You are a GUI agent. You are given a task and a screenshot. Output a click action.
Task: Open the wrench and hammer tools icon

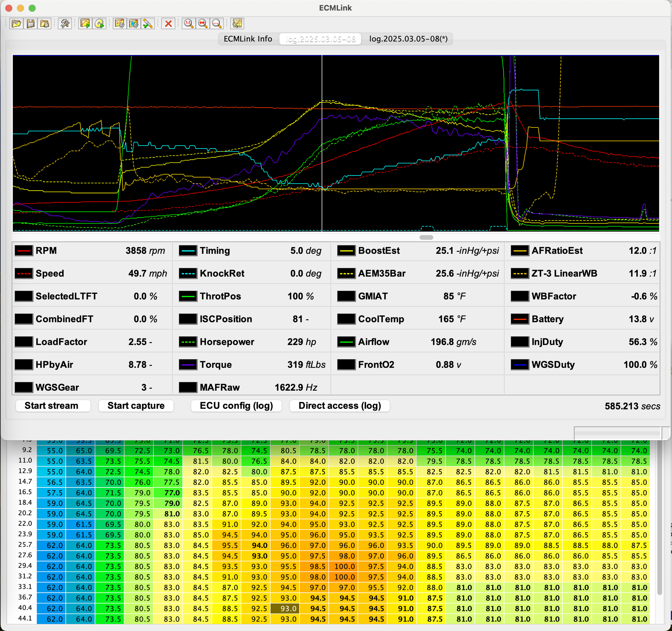point(65,23)
